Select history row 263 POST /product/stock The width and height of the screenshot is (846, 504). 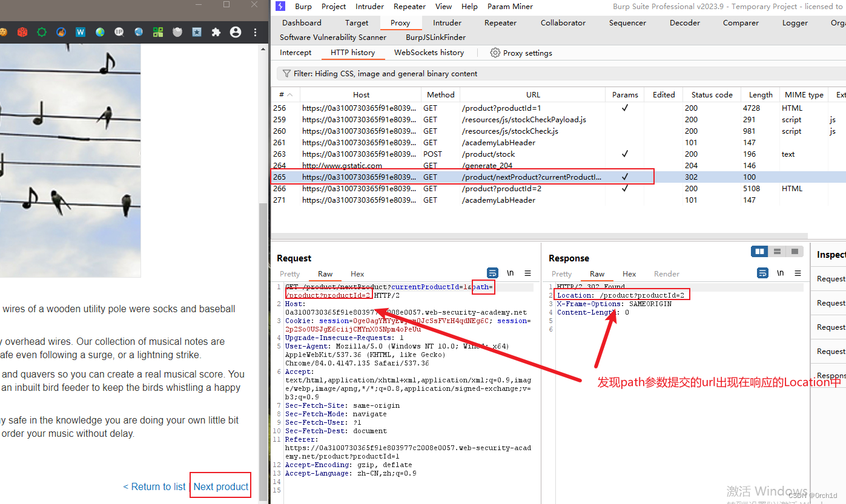558,154
